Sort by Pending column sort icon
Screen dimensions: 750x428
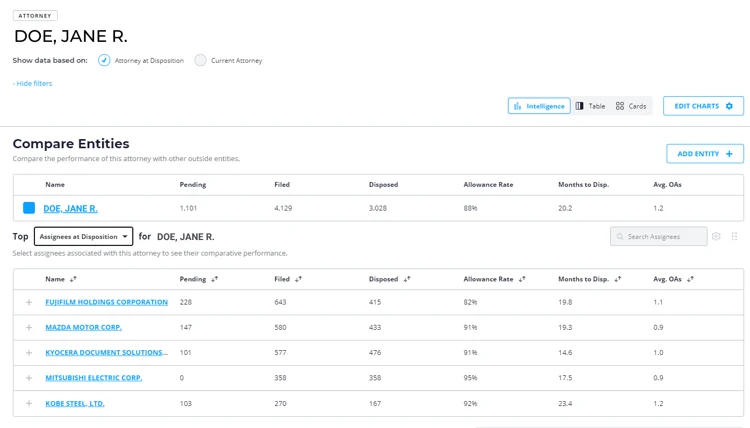click(x=215, y=279)
